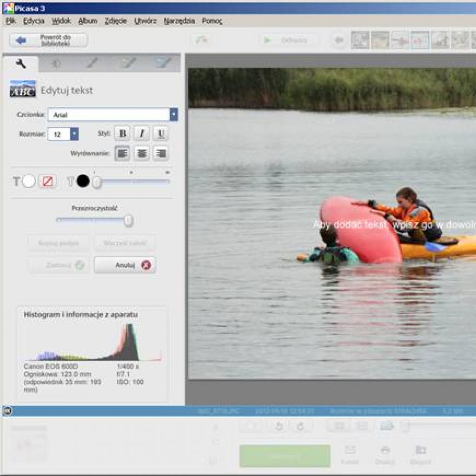Click the eye icon in status bar

(7, 411)
